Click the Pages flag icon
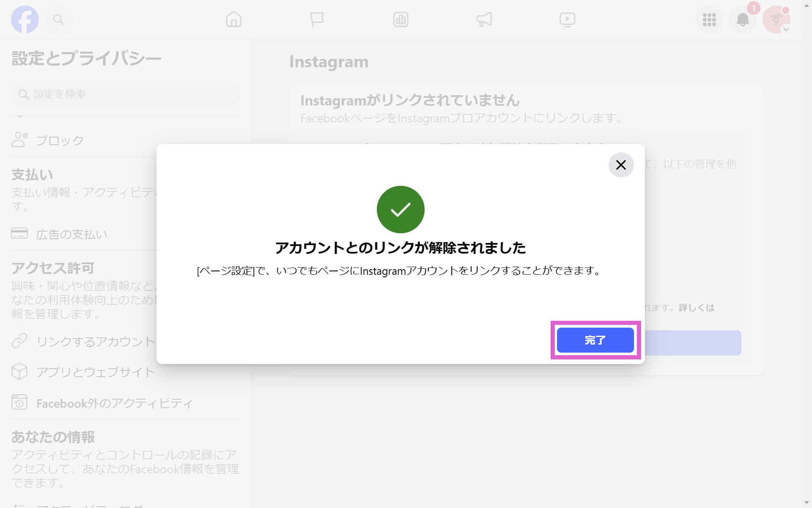Screen dimensions: 812x508 coord(317,19)
